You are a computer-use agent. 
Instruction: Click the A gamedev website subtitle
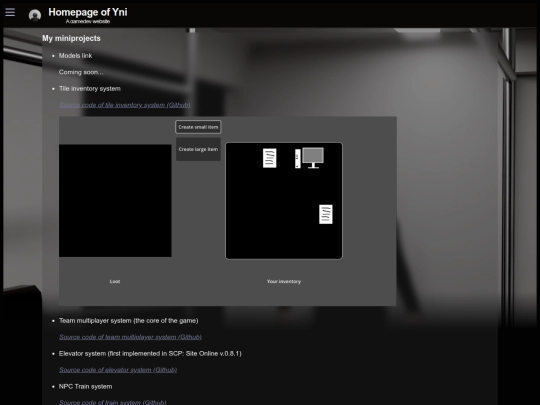pos(88,21)
